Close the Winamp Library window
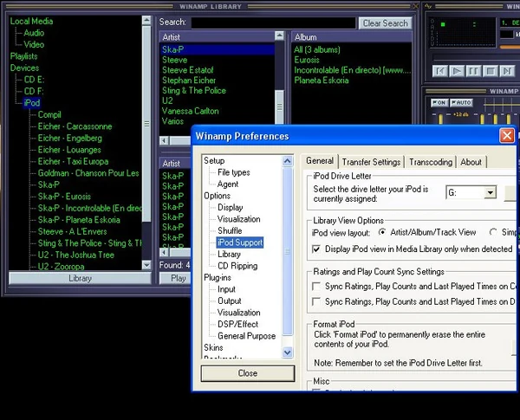Image resolution: width=520 pixels, height=420 pixels. point(416,6)
